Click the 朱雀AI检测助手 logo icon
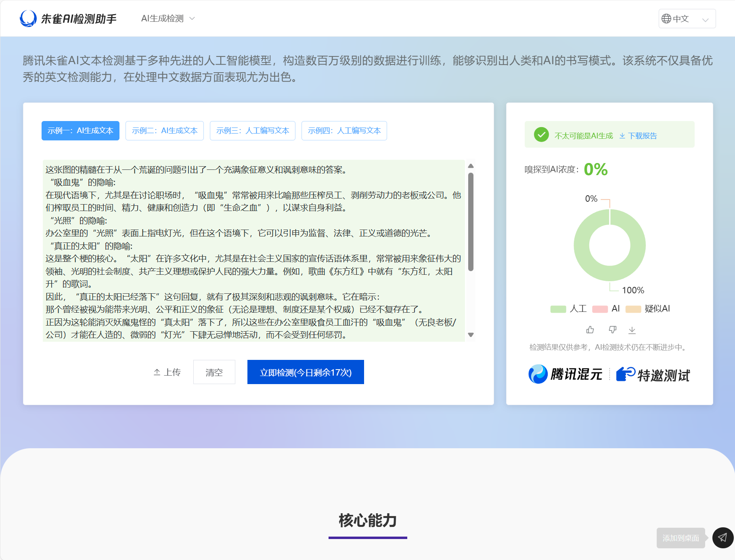This screenshot has width=735, height=560. tap(28, 19)
